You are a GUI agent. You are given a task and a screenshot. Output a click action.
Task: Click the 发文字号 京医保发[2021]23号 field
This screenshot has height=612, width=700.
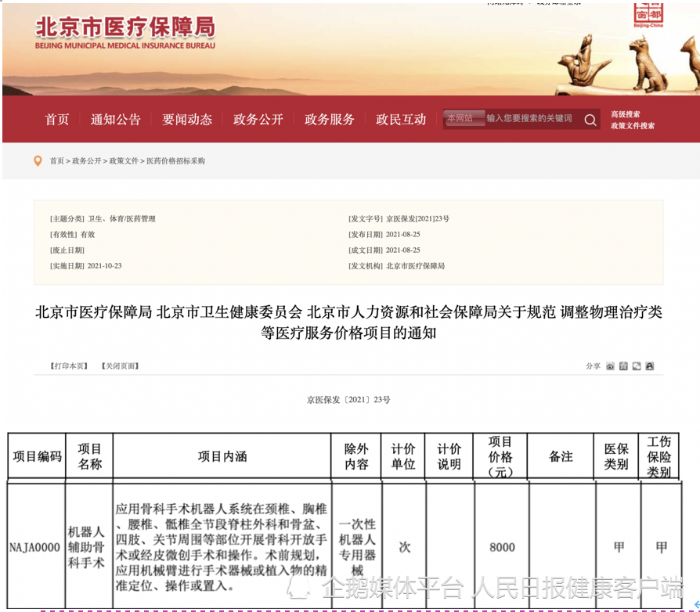point(399,219)
